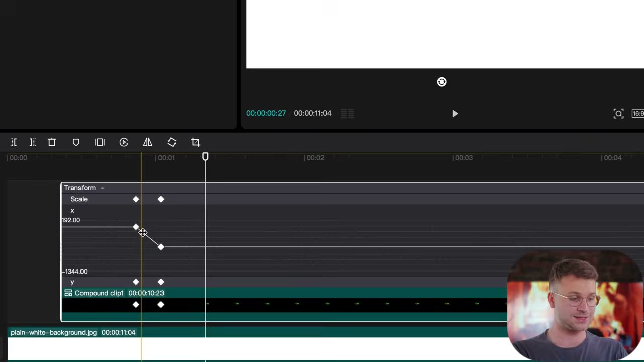The height and width of the screenshot is (362, 644).
Task: Click the x property row label
Action: [72, 211]
